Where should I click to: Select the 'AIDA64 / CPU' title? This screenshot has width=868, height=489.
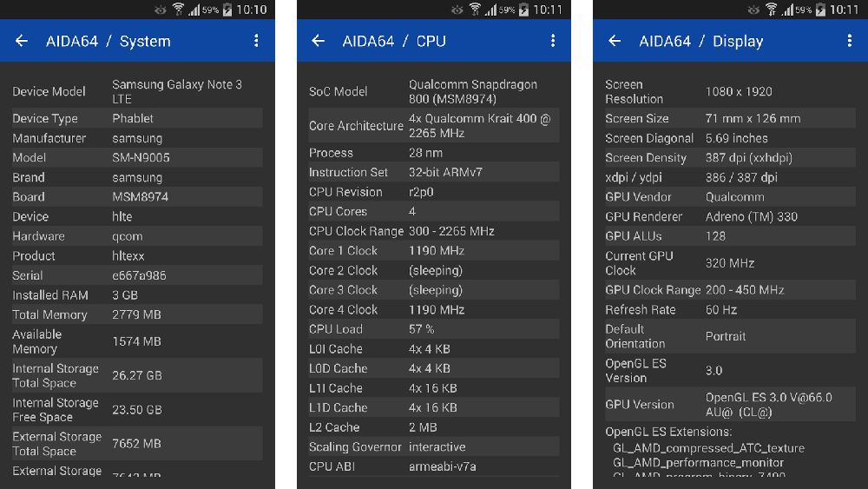[394, 41]
